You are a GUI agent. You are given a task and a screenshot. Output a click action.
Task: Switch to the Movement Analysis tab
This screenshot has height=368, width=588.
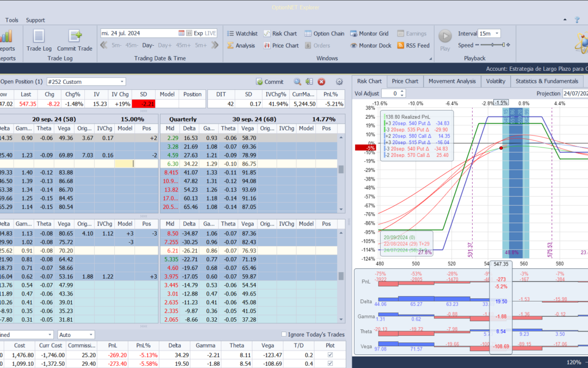(x=452, y=81)
